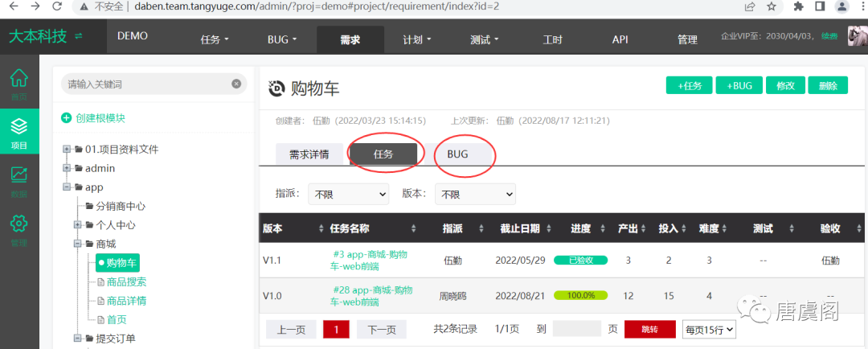The width and height of the screenshot is (868, 349).
Task: Click the +BUG button
Action: pos(739,85)
